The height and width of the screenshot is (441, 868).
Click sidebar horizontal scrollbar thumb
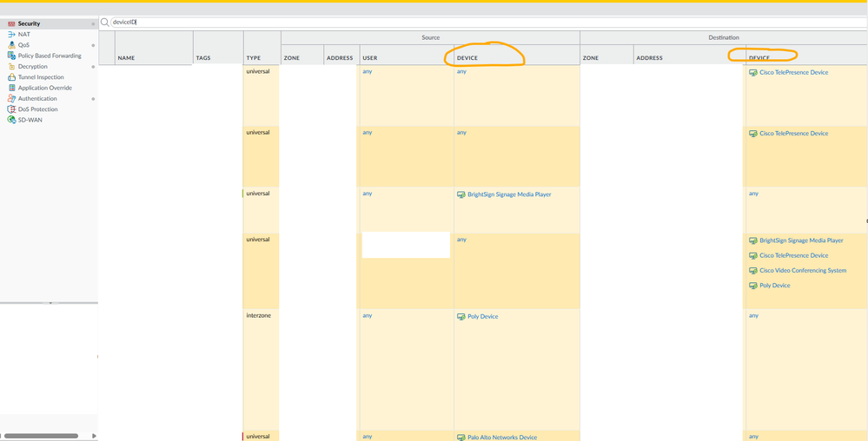(41, 436)
